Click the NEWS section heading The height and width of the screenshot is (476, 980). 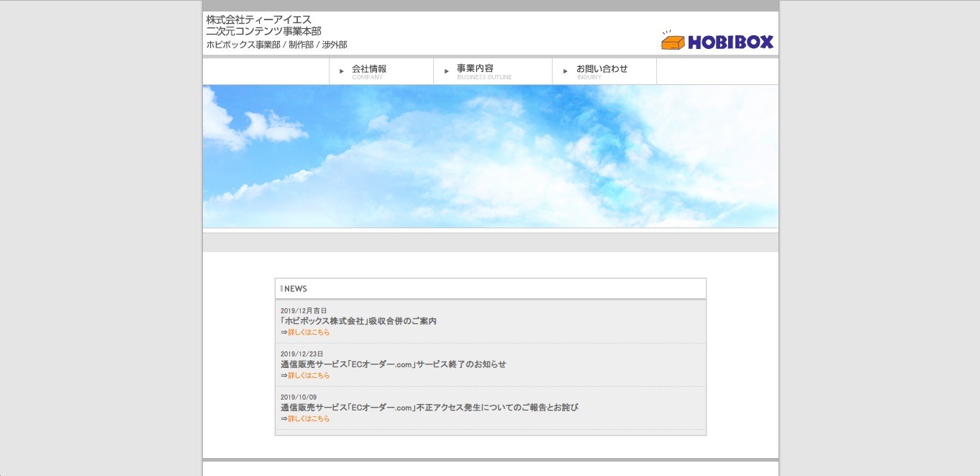pos(295,289)
